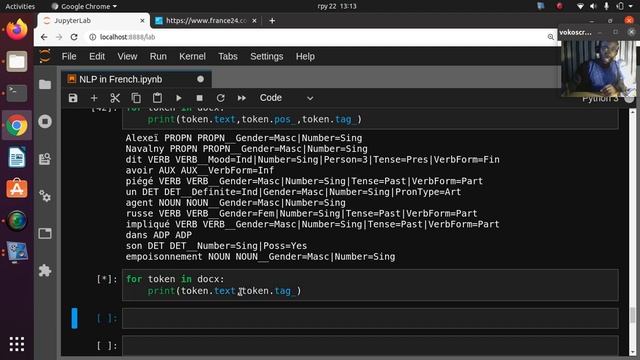This screenshot has width=640, height=360.
Task: Go forward in browser history
Action: [59, 37]
